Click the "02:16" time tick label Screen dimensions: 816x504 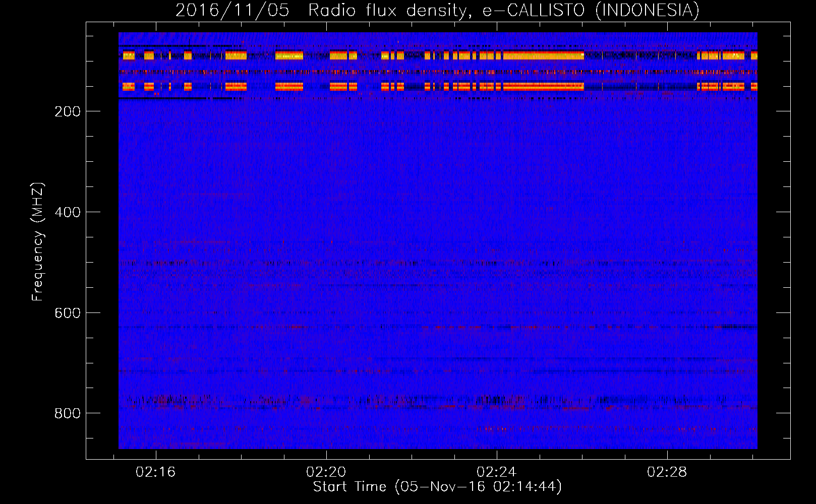tap(156, 472)
